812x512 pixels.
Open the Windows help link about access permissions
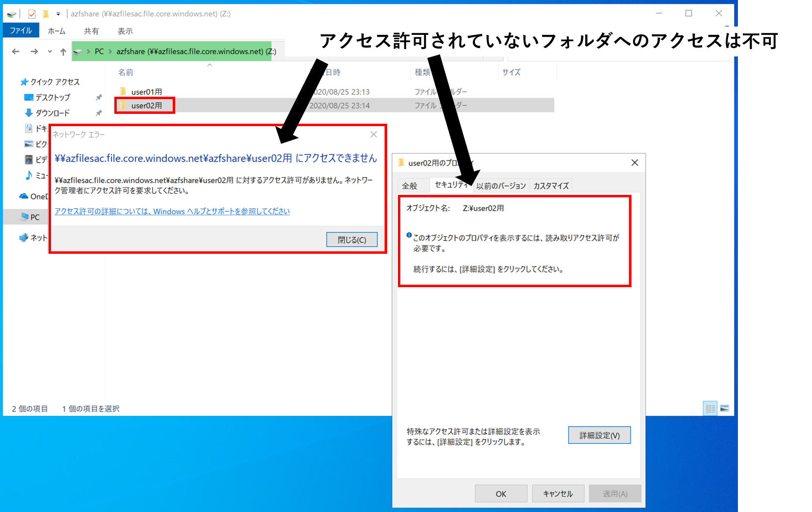[x=172, y=212]
